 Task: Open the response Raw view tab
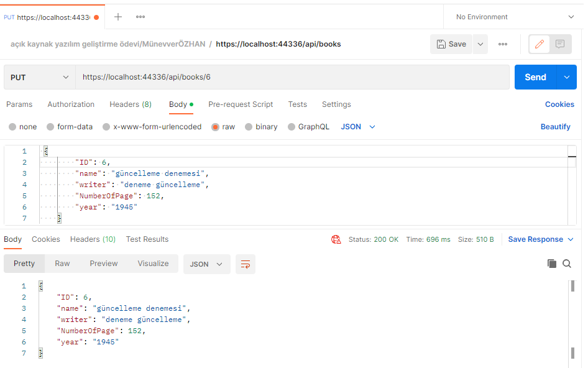click(62, 264)
